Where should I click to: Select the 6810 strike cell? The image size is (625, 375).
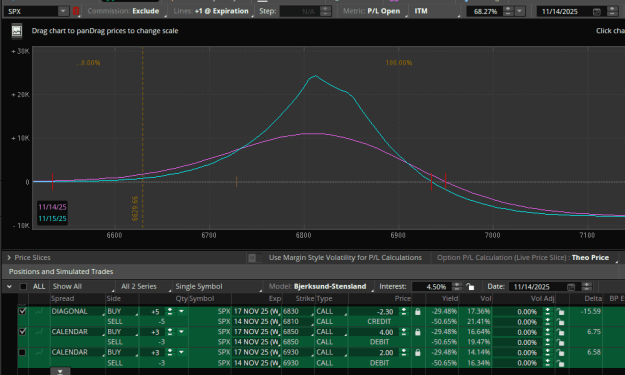pyautogui.click(x=298, y=322)
